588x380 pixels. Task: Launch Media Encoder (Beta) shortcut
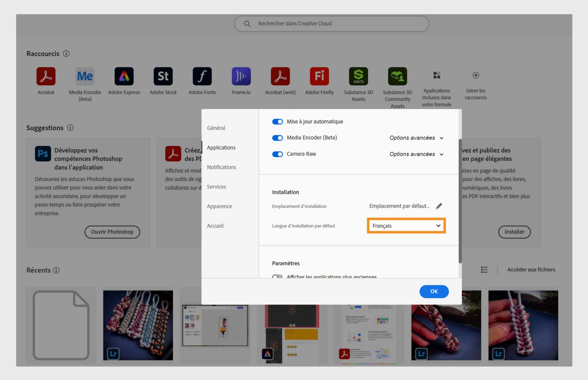(85, 76)
